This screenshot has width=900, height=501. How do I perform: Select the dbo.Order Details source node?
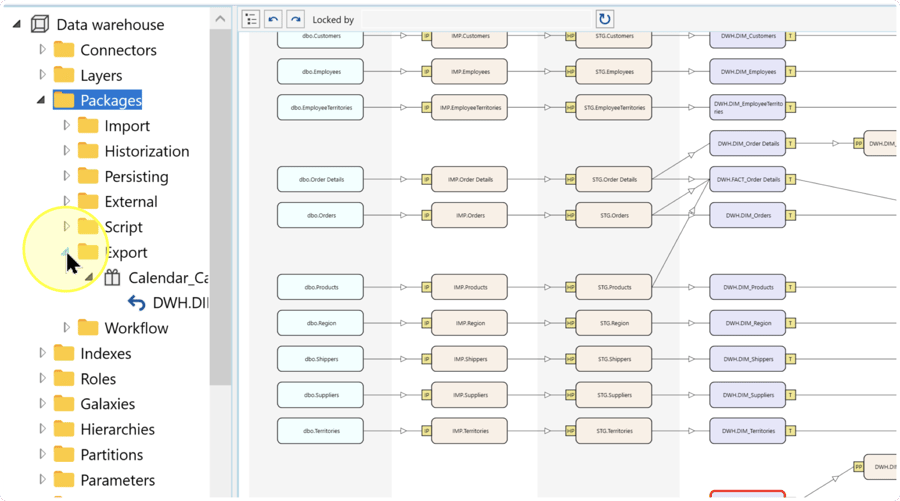(320, 179)
